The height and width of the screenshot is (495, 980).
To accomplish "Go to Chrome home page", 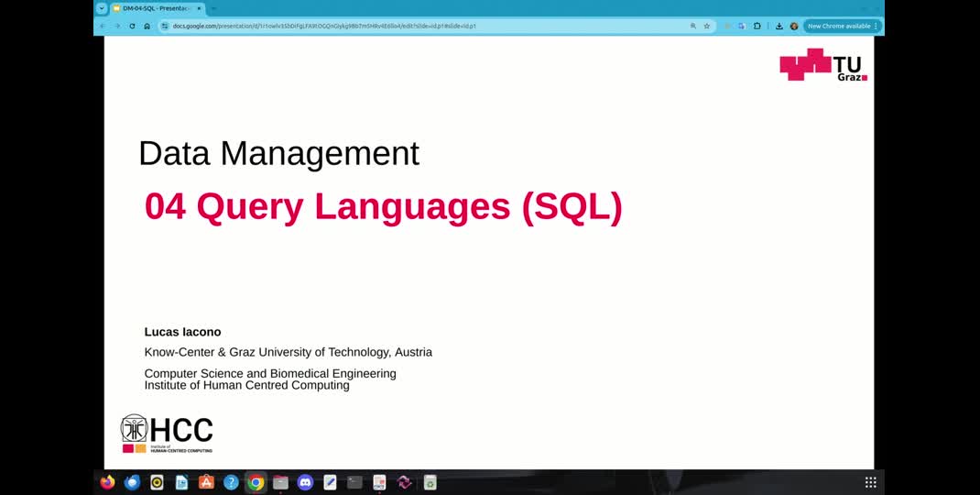I will tap(147, 27).
